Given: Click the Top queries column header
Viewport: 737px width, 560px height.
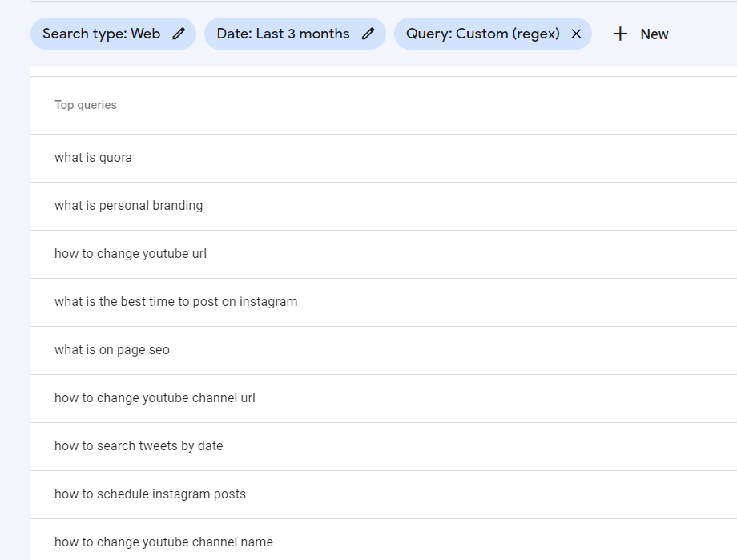Looking at the screenshot, I should (x=86, y=105).
